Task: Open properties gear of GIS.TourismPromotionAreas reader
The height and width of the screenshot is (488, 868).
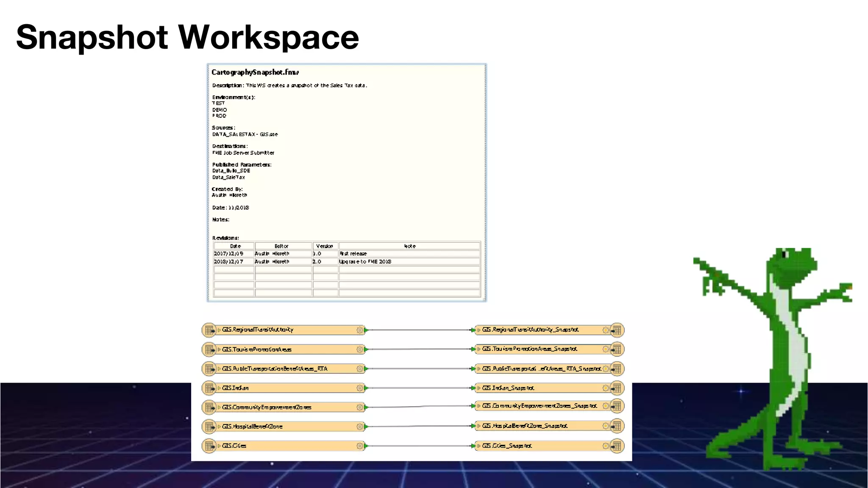Action: 359,349
